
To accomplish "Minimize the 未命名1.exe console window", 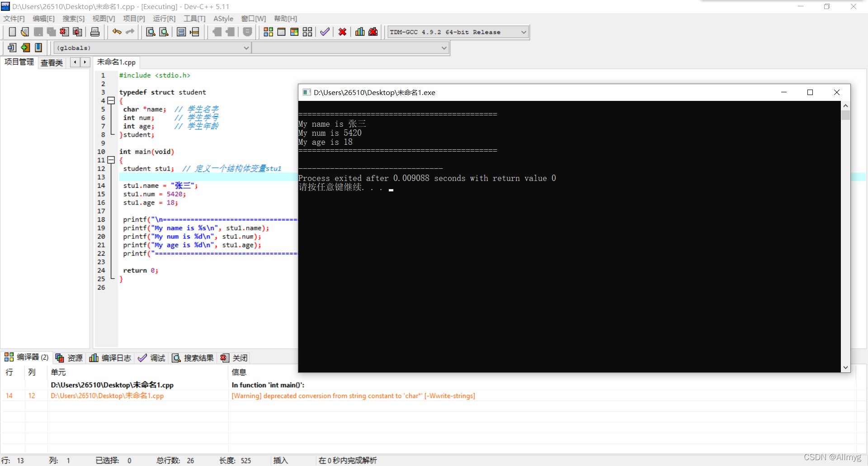I will (x=784, y=92).
